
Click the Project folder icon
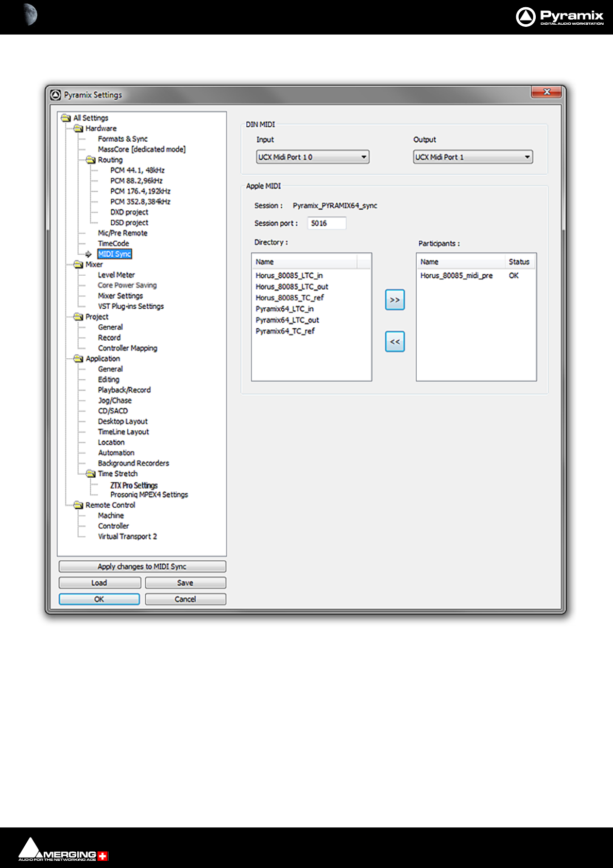(78, 316)
